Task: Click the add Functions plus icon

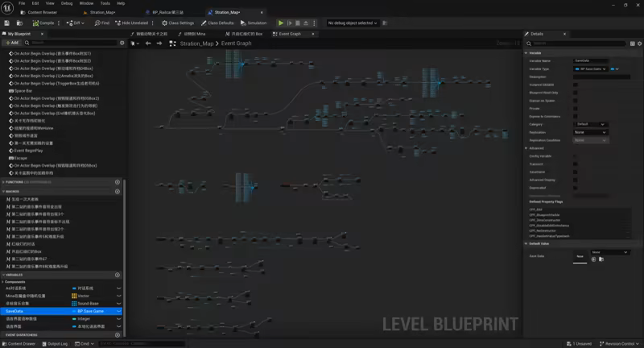Action: 118,182
